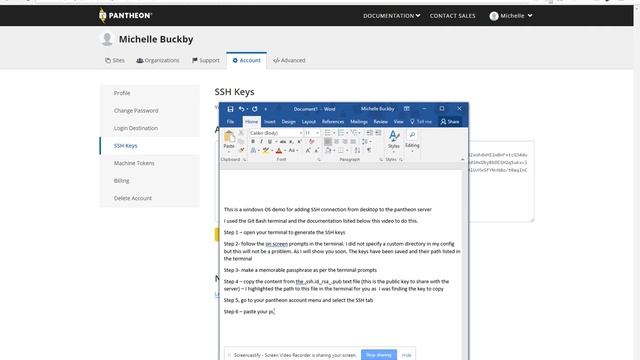Viewport: 640px width, 360px height.
Task: Click the Hide link in Screencastify bar
Action: (x=407, y=355)
